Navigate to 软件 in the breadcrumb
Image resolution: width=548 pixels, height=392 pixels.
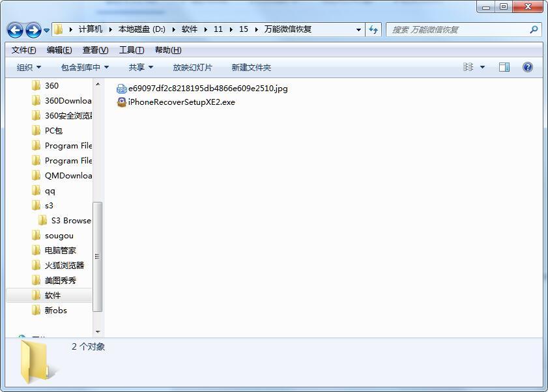(190, 29)
